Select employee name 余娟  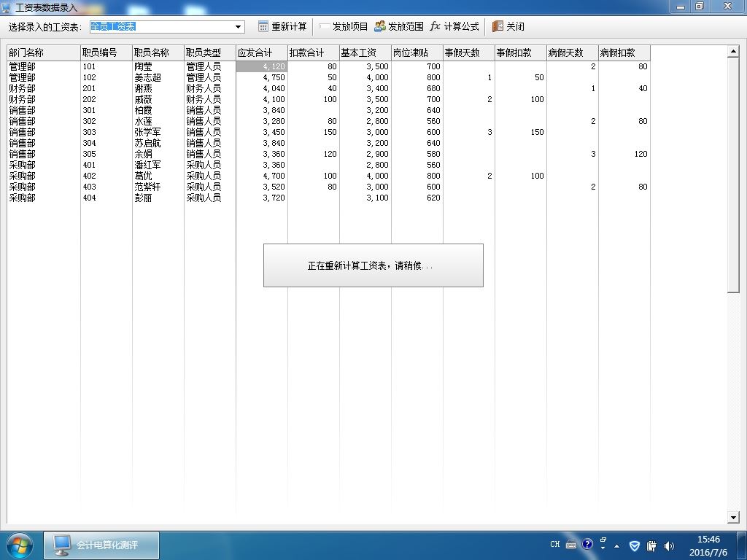pyautogui.click(x=143, y=155)
